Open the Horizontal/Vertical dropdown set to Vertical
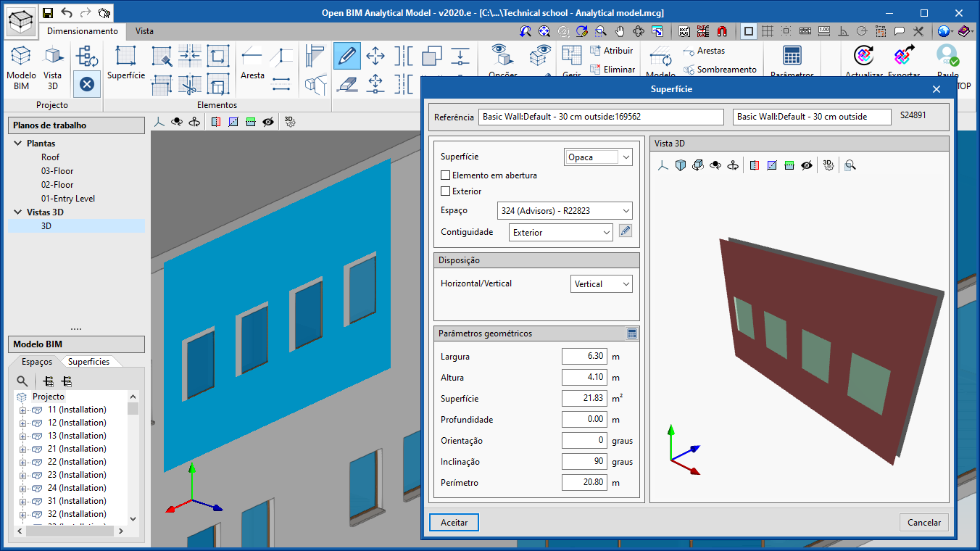The height and width of the screenshot is (551, 980). click(601, 283)
